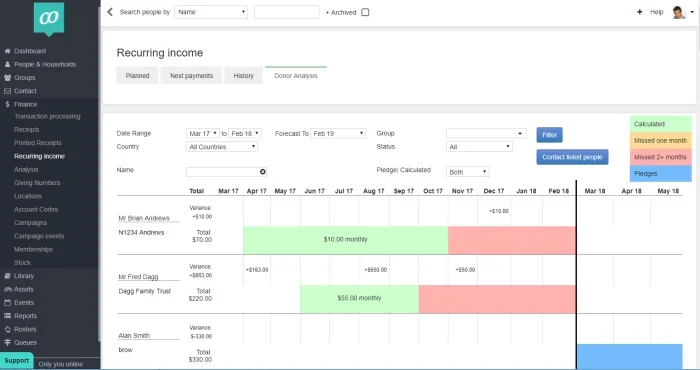The width and height of the screenshot is (700, 370).
Task: Toggle the Archived checkbox
Action: click(365, 12)
